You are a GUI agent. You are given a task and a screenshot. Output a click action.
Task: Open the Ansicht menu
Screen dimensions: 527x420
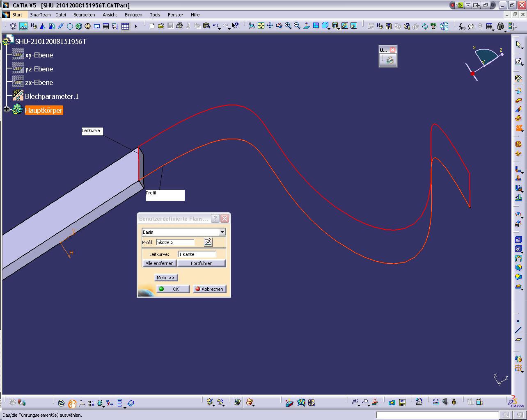(x=110, y=15)
